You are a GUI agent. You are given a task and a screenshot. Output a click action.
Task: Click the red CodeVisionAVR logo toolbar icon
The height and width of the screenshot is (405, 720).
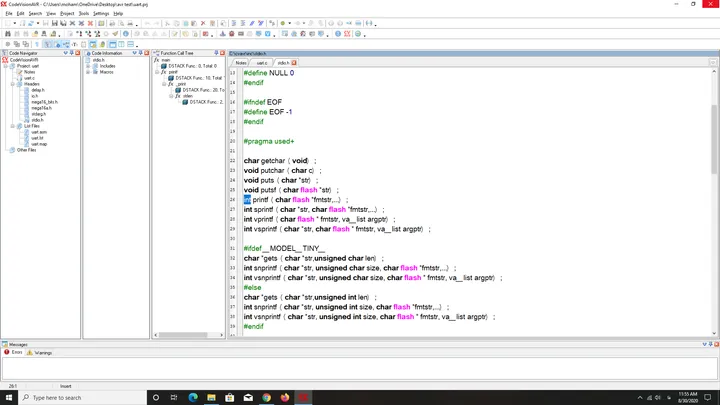347,34
